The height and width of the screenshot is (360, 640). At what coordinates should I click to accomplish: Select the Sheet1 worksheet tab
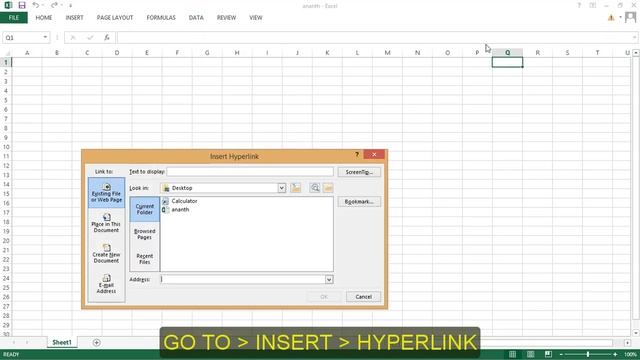62,342
